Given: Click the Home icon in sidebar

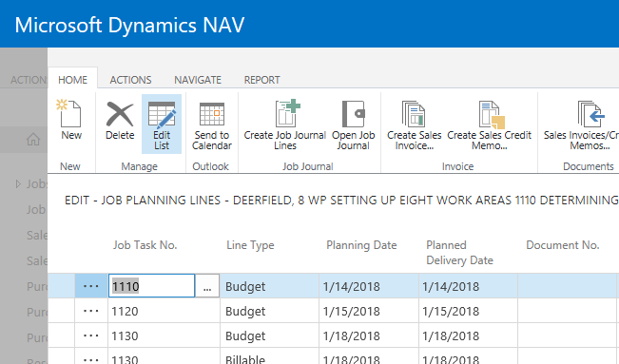Looking at the screenshot, I should (33, 139).
